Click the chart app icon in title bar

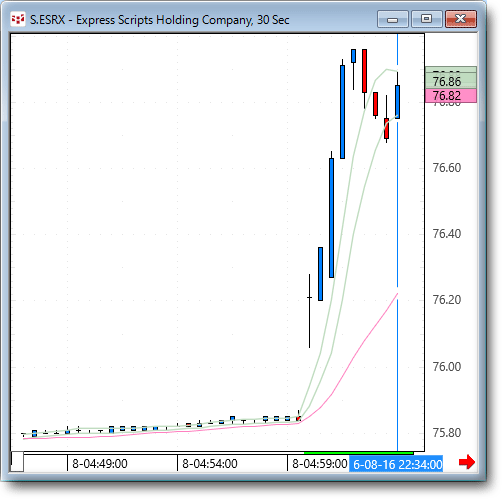point(18,20)
